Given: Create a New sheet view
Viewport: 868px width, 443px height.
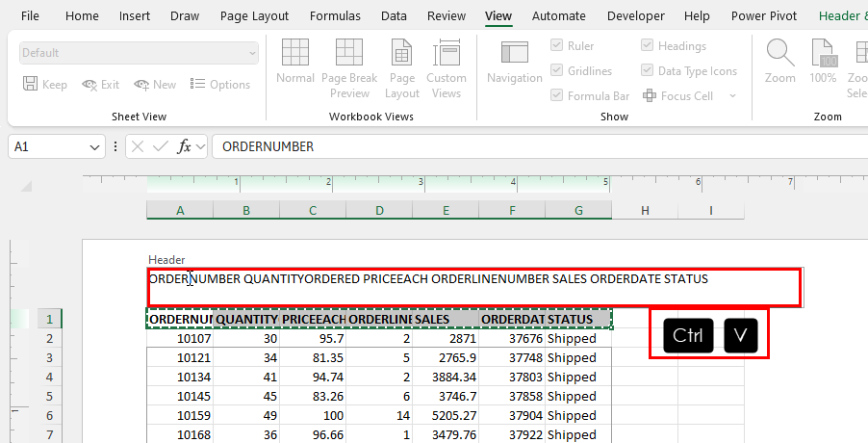Looking at the screenshot, I should pyautogui.click(x=155, y=85).
